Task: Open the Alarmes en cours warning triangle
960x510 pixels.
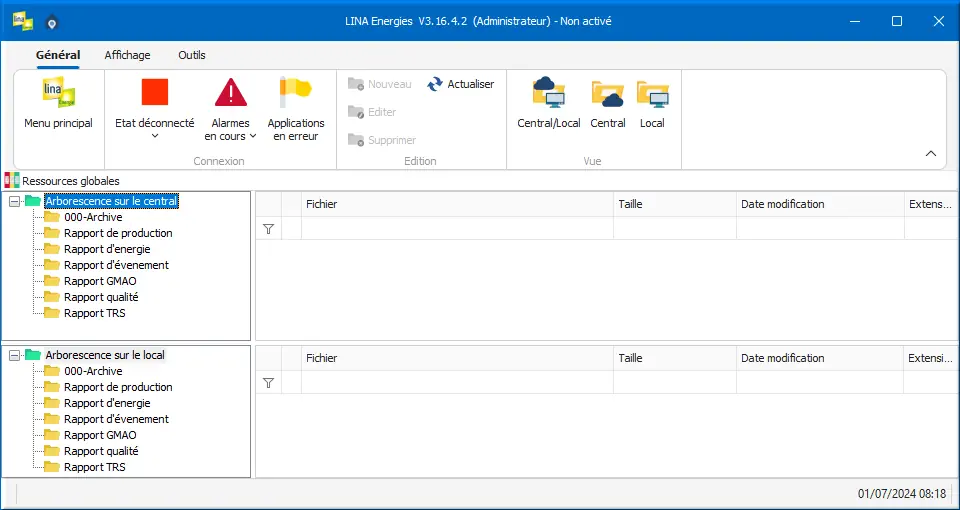Action: click(231, 92)
